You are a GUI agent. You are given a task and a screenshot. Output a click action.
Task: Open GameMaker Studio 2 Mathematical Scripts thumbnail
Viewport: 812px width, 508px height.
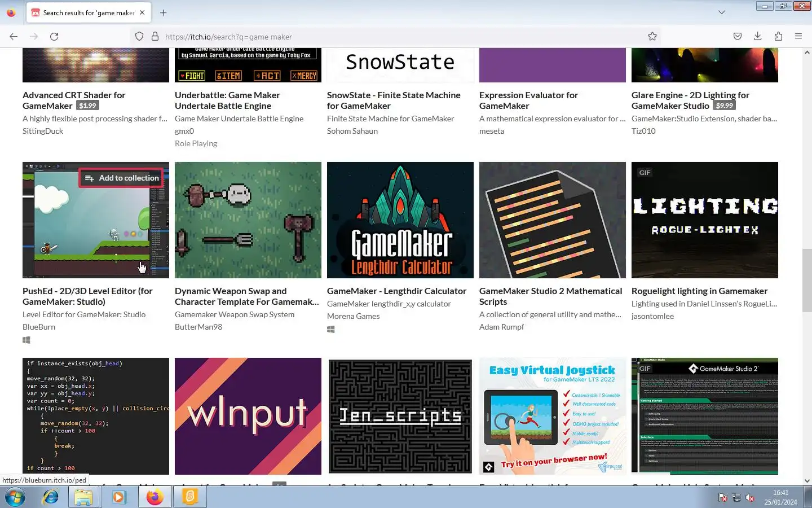553,220
